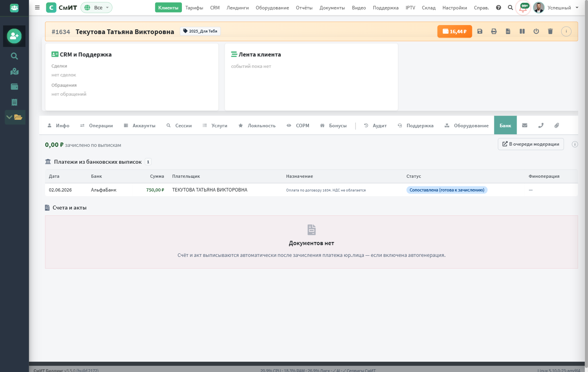Screen dimensions: 588x372
Task: Switch to the Услуги tab
Action: click(215, 125)
